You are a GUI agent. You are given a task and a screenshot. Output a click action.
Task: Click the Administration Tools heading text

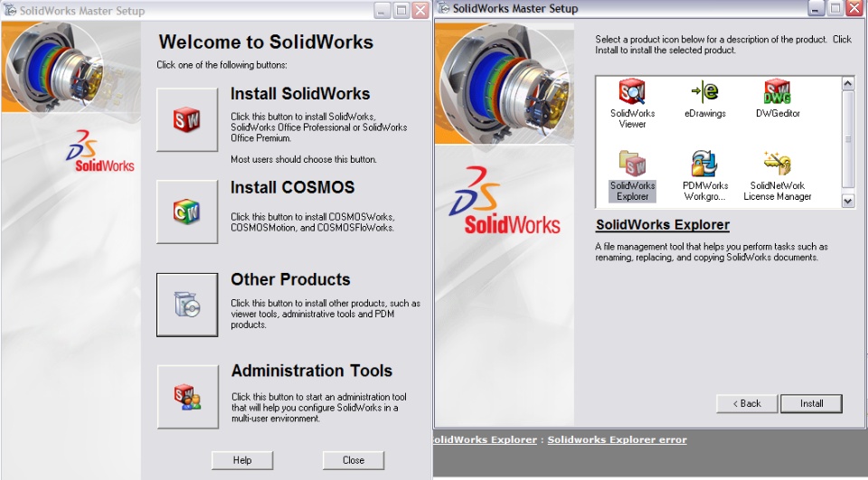pos(312,371)
